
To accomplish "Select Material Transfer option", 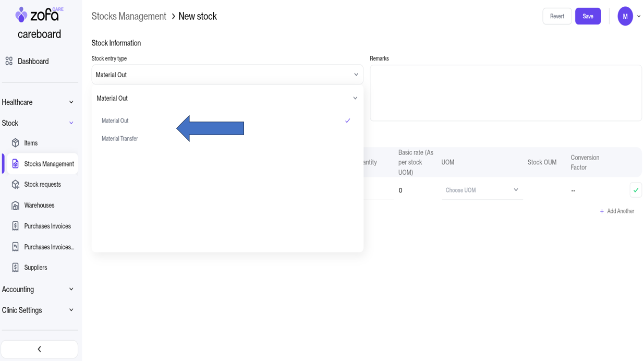I will click(x=120, y=139).
